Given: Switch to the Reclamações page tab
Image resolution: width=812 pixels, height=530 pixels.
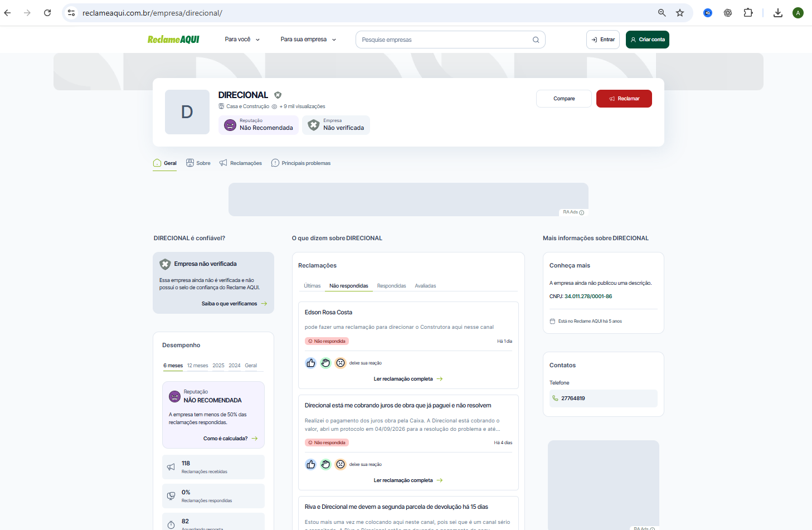Looking at the screenshot, I should (x=241, y=163).
